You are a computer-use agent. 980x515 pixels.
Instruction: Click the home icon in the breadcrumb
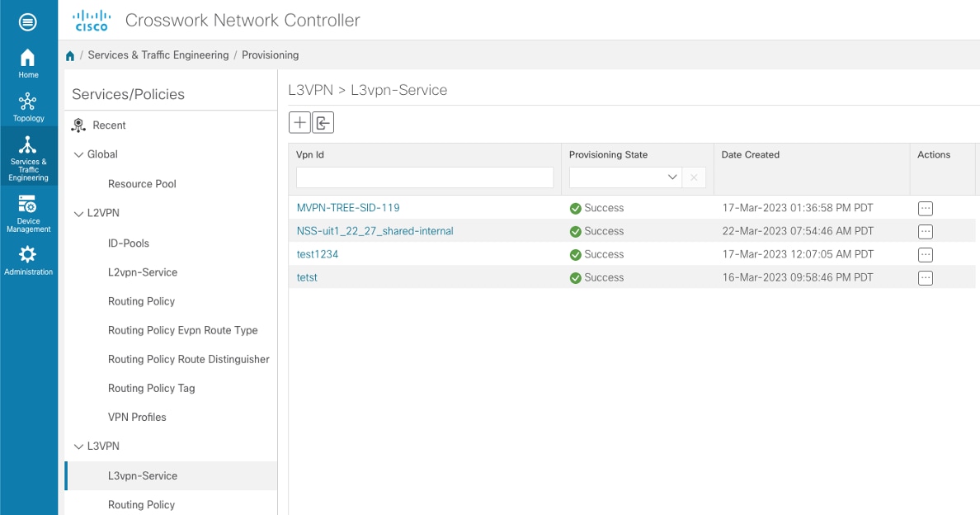pyautogui.click(x=70, y=54)
